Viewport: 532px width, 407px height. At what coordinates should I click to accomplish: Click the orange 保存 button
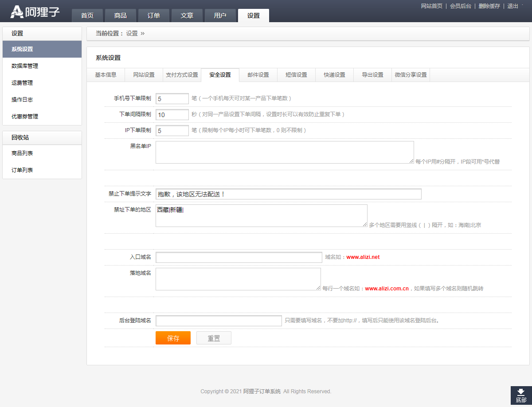[173, 338]
